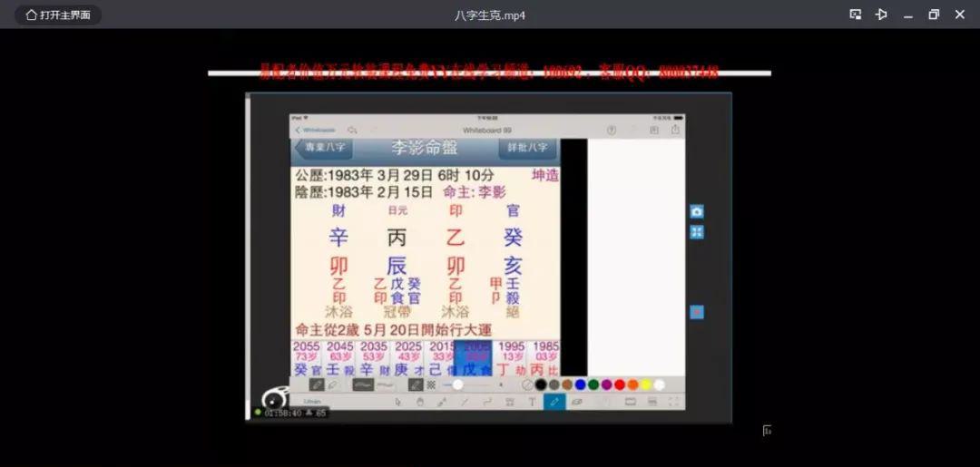Click the layout panel icon in bottom toolbar
Image resolution: width=980 pixels, height=467 pixels.
point(652,402)
